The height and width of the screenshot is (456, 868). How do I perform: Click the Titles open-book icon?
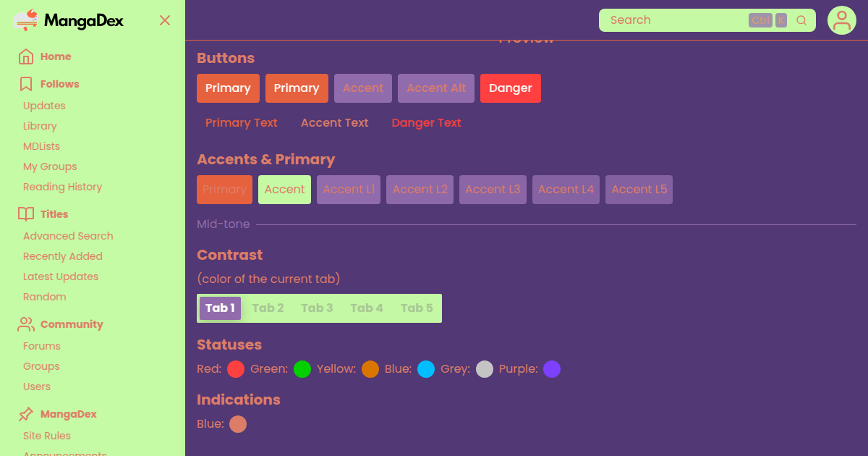[26, 214]
